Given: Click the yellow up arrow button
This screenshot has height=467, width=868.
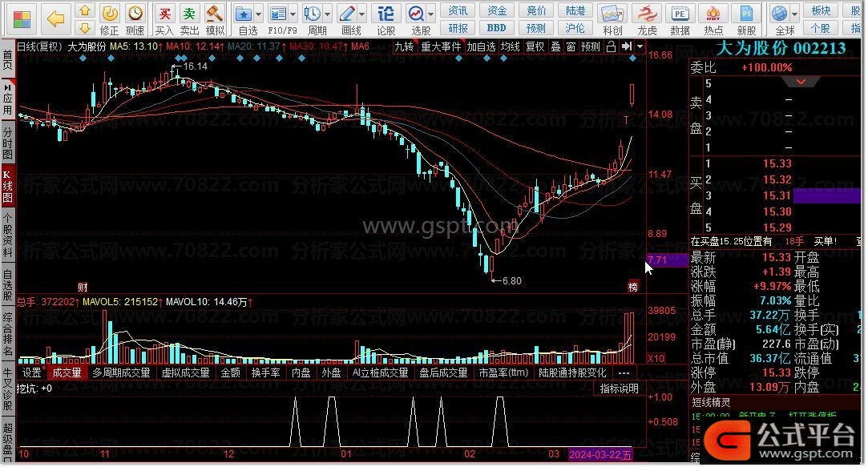Looking at the screenshot, I should click(84, 10).
